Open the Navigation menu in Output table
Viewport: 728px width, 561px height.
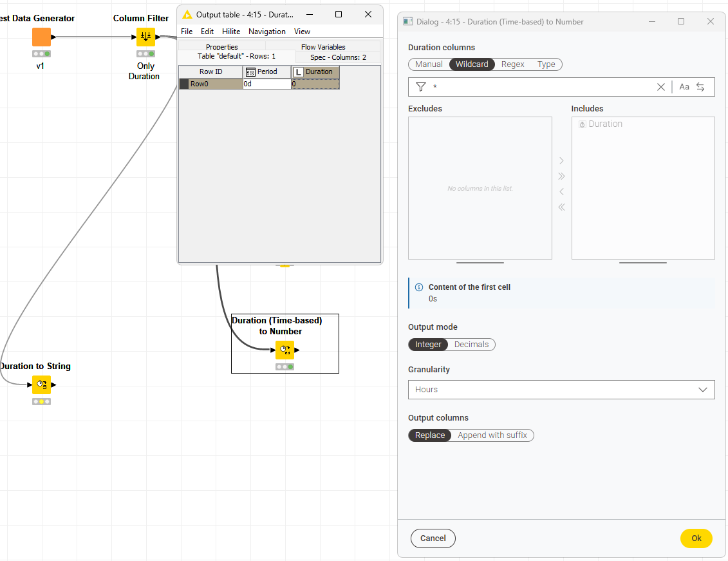tap(266, 32)
